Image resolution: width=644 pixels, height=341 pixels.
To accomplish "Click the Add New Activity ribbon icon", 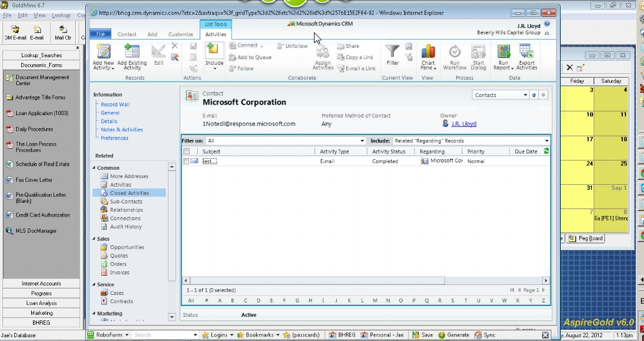I will coord(103,52).
